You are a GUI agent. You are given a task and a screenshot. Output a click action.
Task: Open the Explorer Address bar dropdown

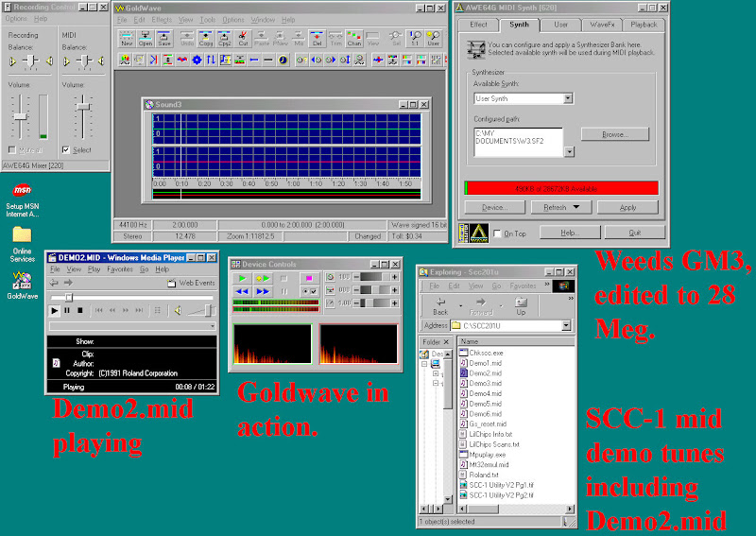point(566,325)
